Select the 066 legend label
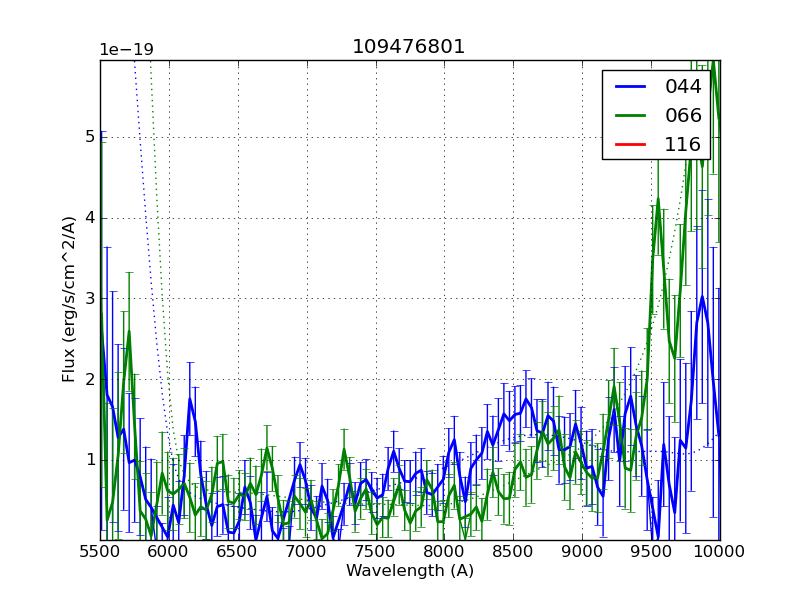This screenshot has width=800, height=600. pyautogui.click(x=683, y=116)
